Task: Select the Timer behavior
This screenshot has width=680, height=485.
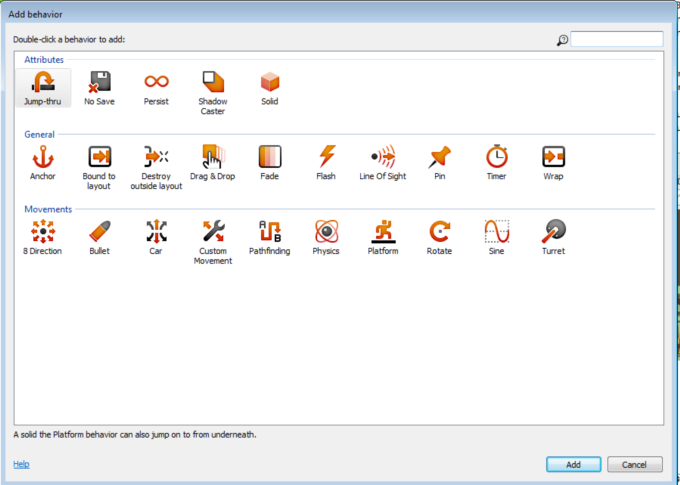Action: point(497,163)
